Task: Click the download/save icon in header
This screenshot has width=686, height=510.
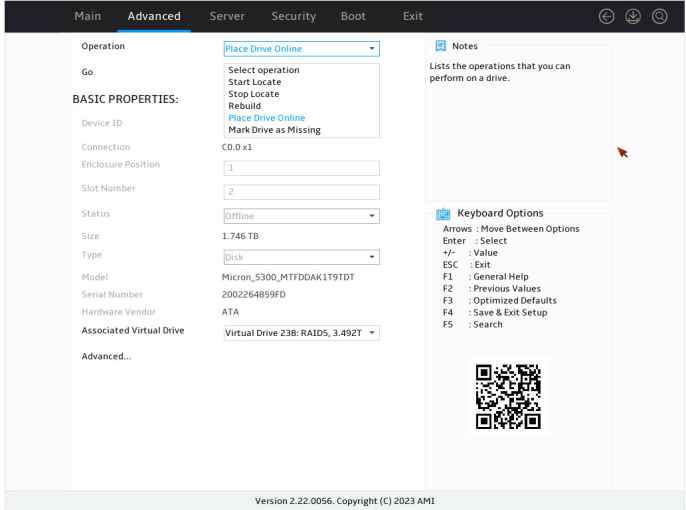Action: [633, 17]
